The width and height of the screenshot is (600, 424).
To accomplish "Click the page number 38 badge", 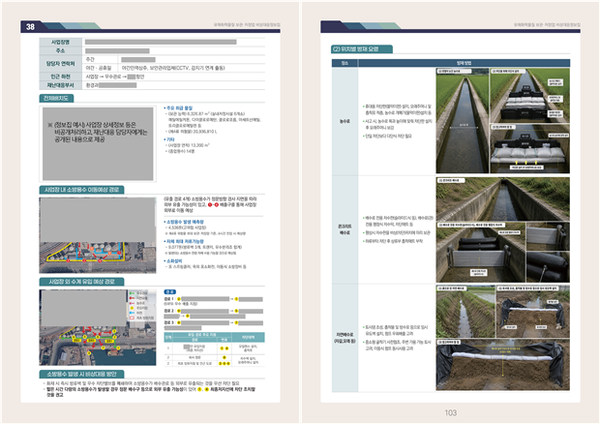I will click(30, 26).
